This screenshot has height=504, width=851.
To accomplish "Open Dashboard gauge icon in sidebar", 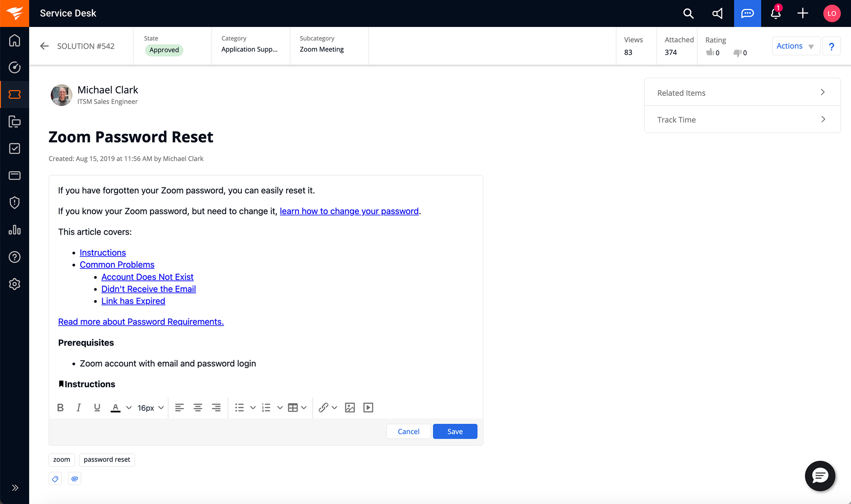I will (15, 67).
